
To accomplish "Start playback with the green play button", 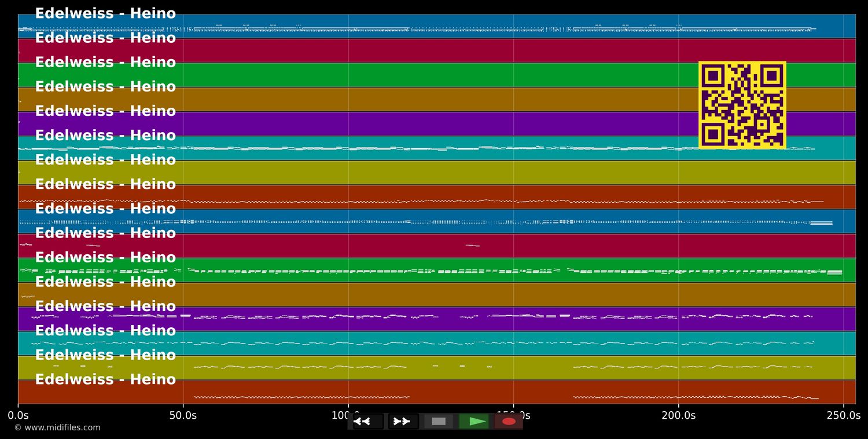I will (474, 421).
